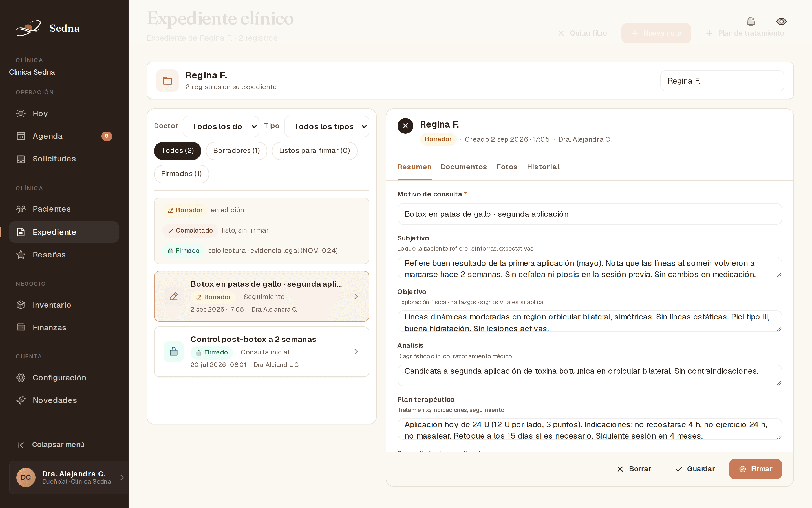
Task: Open Novedades sparkle item
Action: point(64,400)
